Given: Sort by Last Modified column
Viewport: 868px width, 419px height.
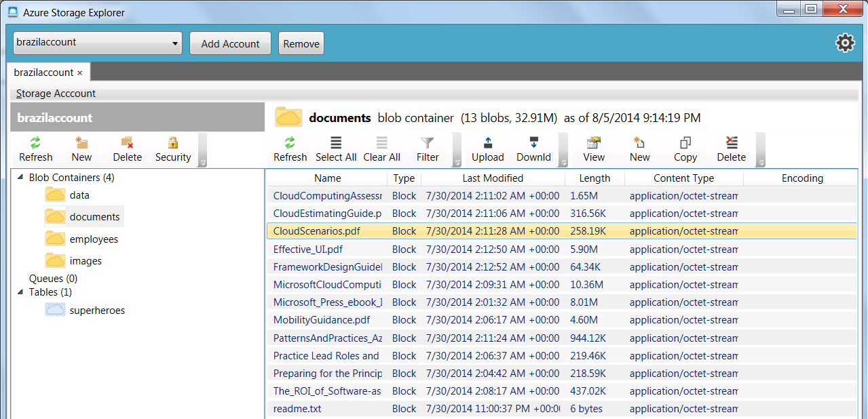Looking at the screenshot, I should click(x=493, y=178).
